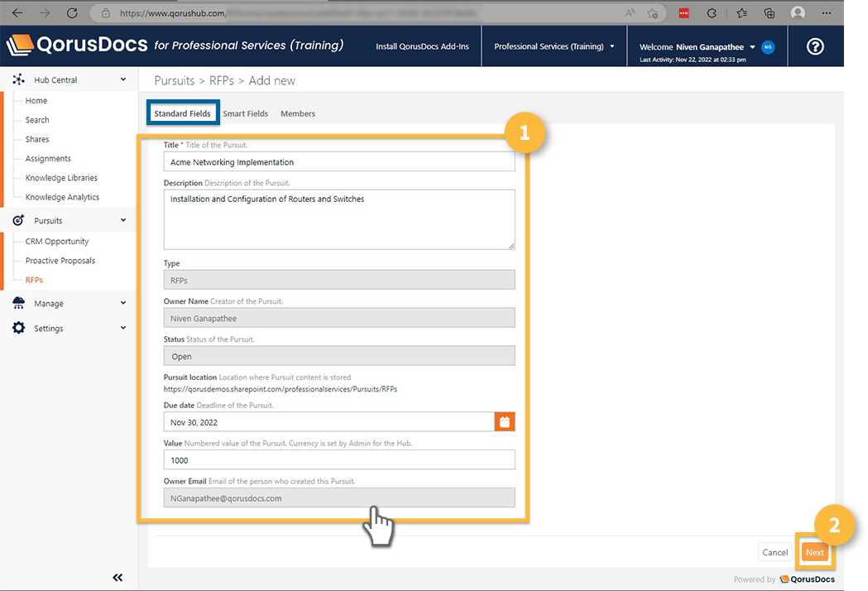Click the lock icon in the address bar
The width and height of the screenshot is (868, 591).
tap(106, 12)
